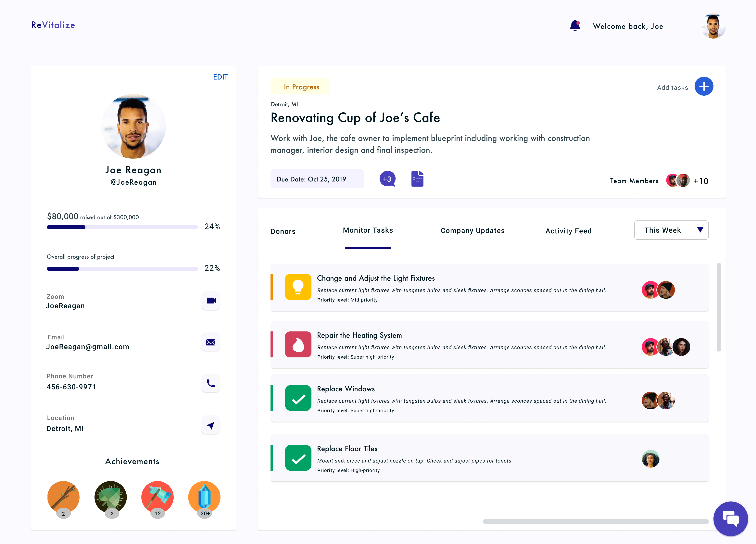
Task: Switch to the Monitor Tasks tab
Action: click(368, 230)
